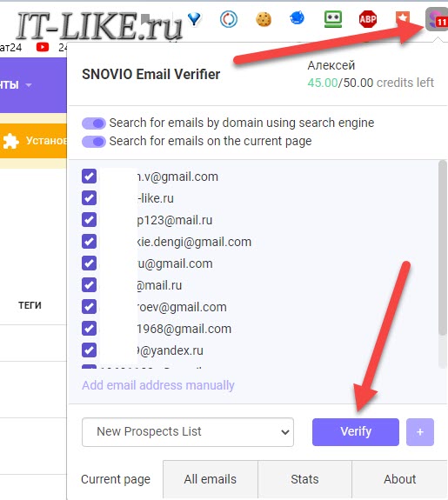The width and height of the screenshot is (448, 500).
Task: Toggle search for emails on current page
Action: tap(93, 142)
